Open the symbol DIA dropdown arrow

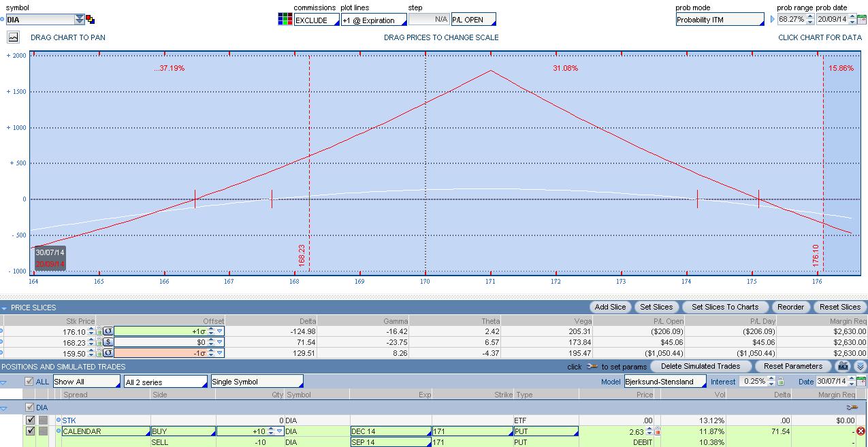point(80,20)
